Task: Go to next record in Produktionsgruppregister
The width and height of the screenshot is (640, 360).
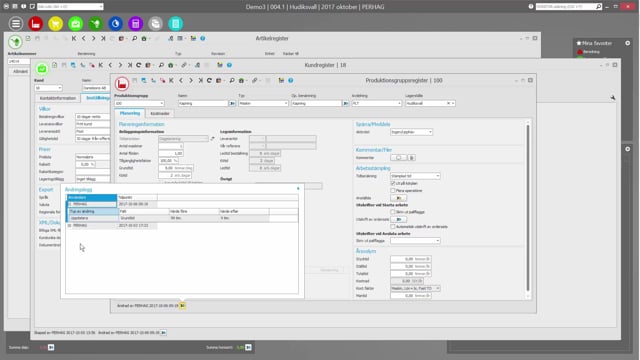Action: [x=191, y=80]
